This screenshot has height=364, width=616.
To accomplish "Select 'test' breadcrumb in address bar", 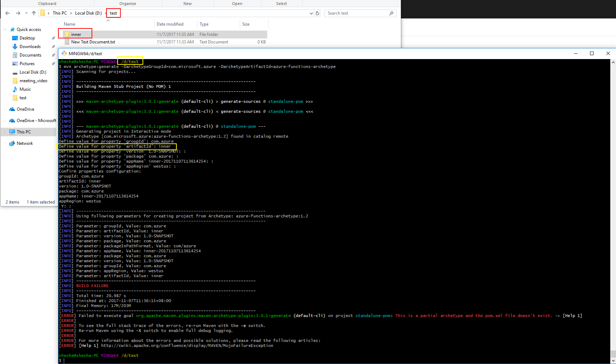I will [x=113, y=13].
